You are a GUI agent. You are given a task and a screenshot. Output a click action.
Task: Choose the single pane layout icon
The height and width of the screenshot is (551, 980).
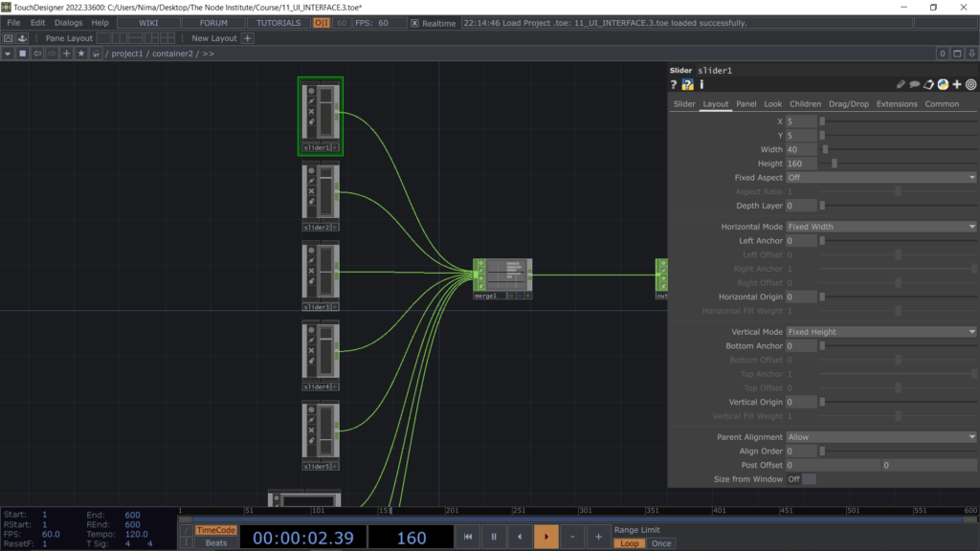(x=103, y=38)
